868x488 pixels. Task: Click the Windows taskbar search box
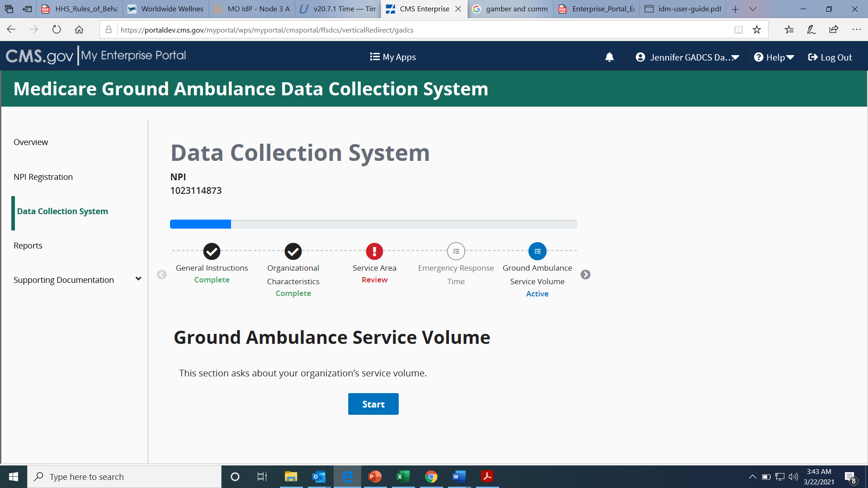(x=124, y=477)
